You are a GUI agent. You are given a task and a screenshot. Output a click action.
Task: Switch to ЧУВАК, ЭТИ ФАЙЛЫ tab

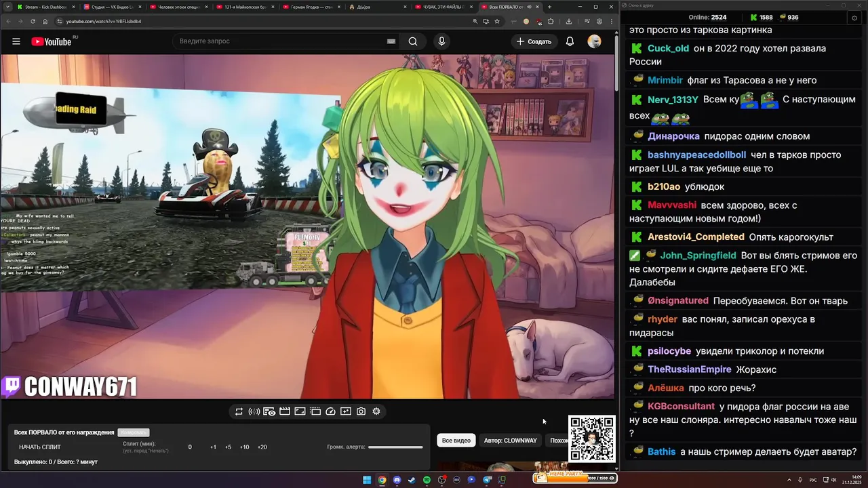tap(443, 7)
